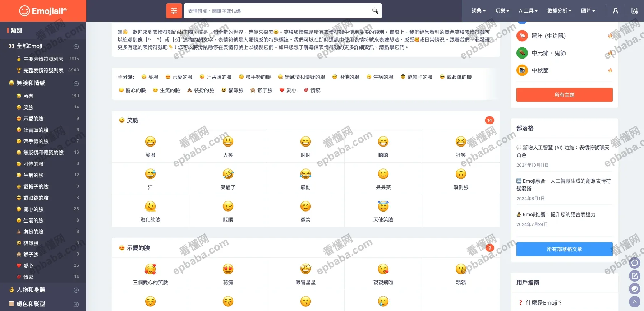Jump to subcategory 帶手勢的臉 link
Image resolution: width=644 pixels, height=311 pixels.
[254, 77]
